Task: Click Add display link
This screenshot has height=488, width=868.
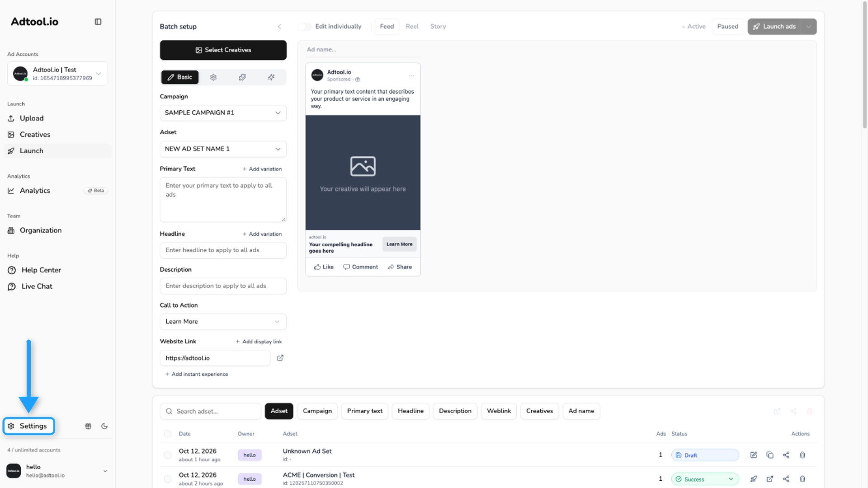Action: tap(259, 342)
